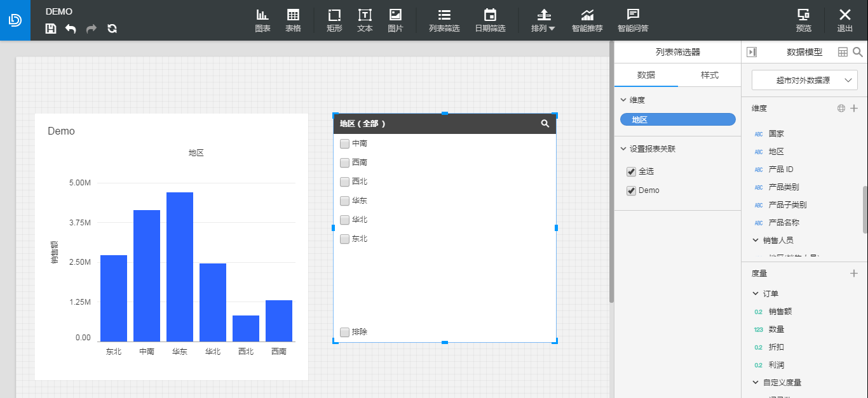Select the 数据 data tab
This screenshot has width=868, height=398.
point(646,75)
